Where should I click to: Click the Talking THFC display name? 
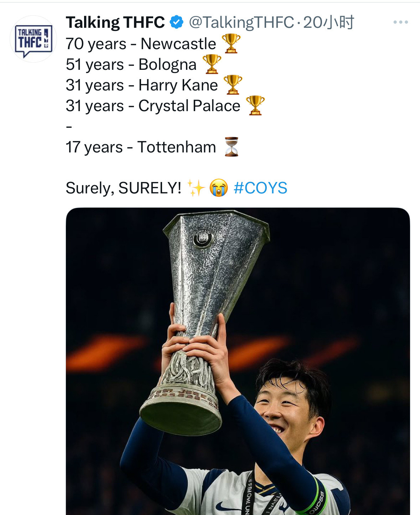(115, 22)
